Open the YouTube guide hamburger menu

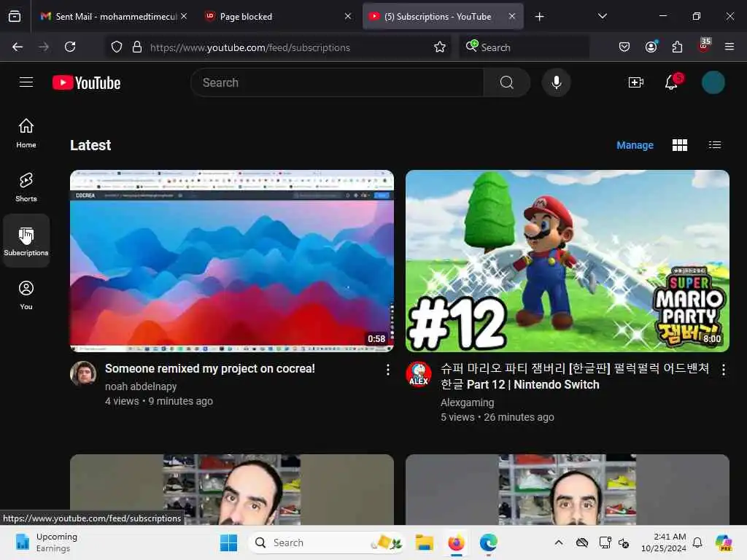pos(26,82)
